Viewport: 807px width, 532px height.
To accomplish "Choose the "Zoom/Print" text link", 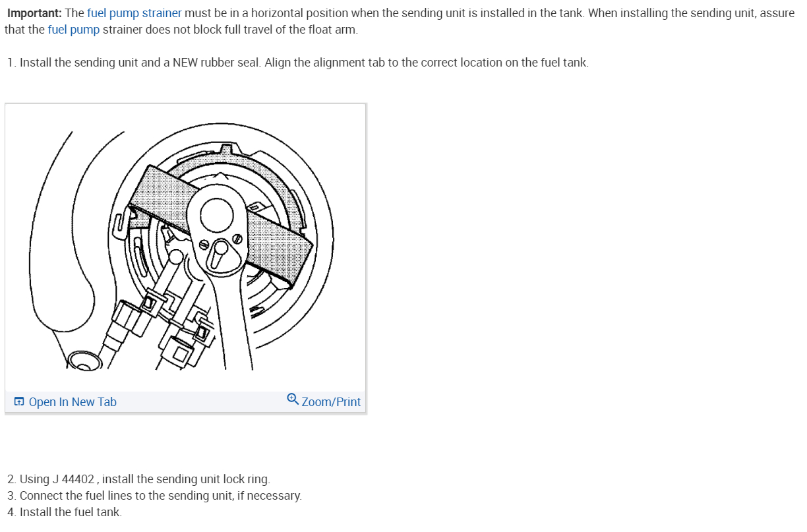I will point(331,401).
